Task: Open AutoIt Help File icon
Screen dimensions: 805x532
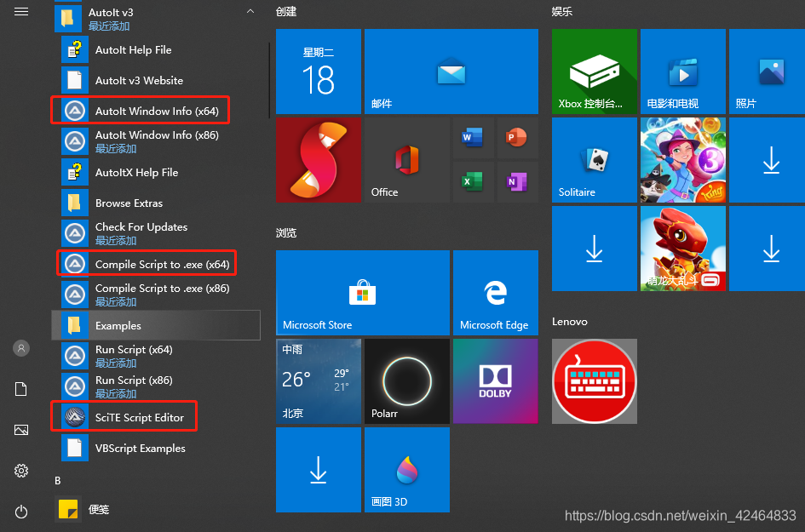Action: point(75,49)
